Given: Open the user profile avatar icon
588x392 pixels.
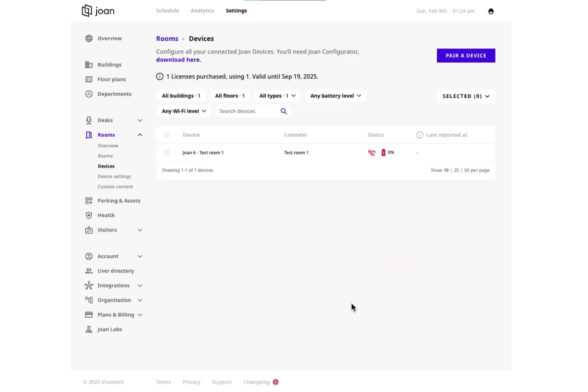Looking at the screenshot, I should (491, 11).
